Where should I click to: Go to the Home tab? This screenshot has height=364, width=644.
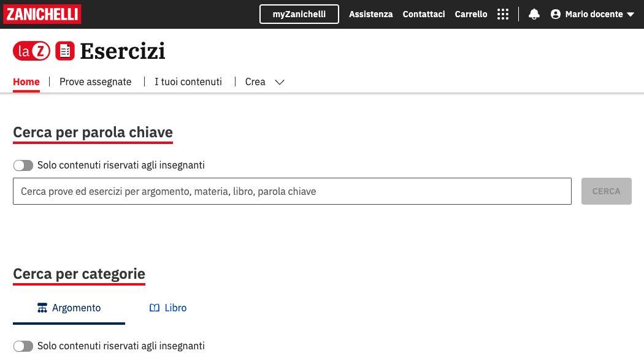click(x=26, y=82)
